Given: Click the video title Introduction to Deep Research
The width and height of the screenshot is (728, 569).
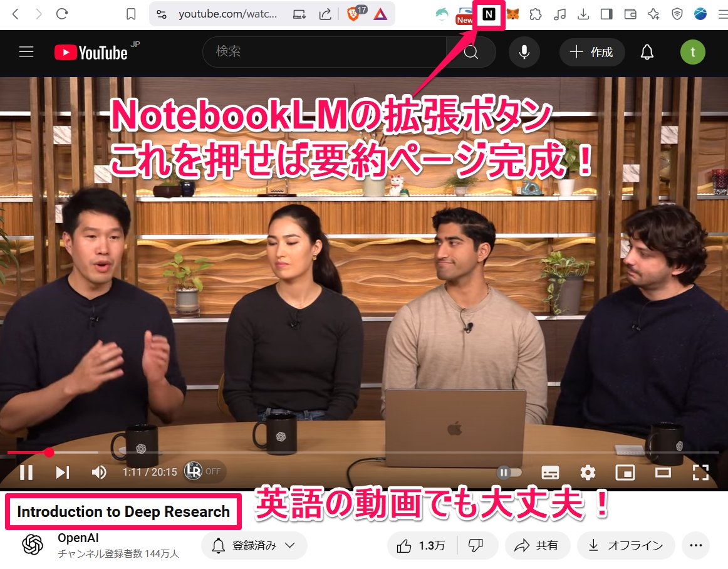Looking at the screenshot, I should 123,511.
